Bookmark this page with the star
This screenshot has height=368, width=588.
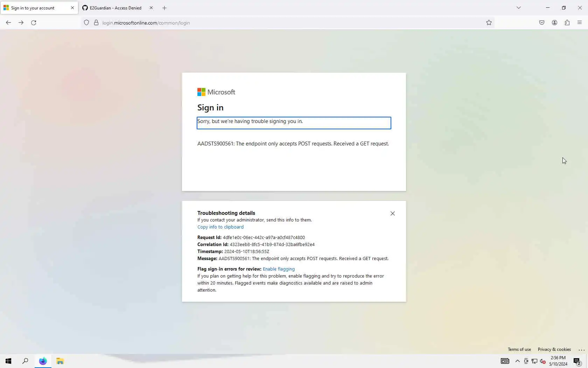click(x=489, y=23)
